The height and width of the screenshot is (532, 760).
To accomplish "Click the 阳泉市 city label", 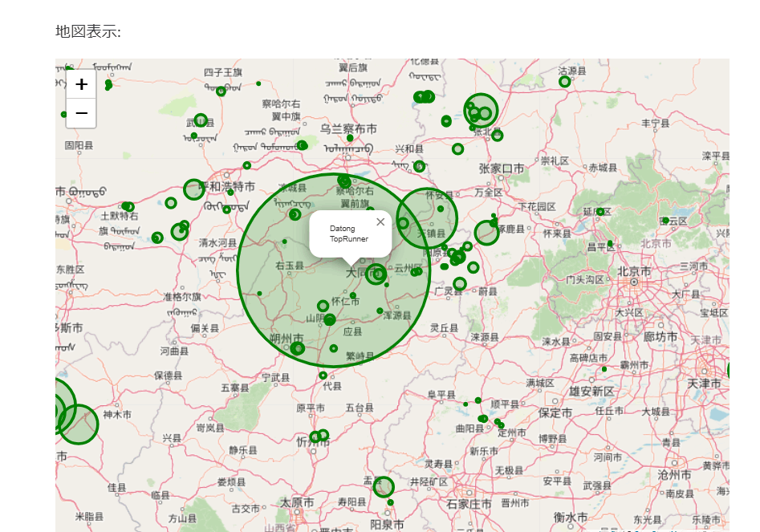I will [x=387, y=525].
